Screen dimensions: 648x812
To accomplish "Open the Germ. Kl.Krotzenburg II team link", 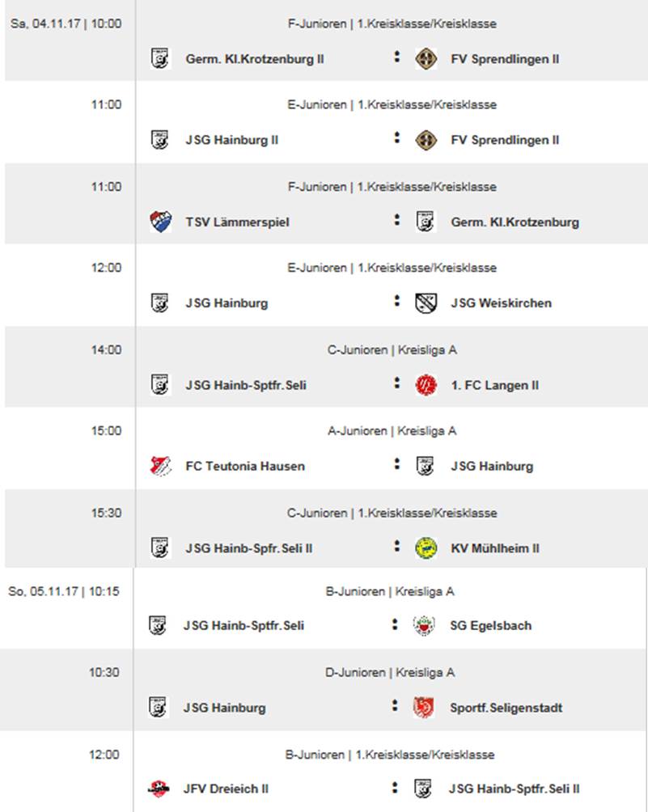I will point(255,59).
